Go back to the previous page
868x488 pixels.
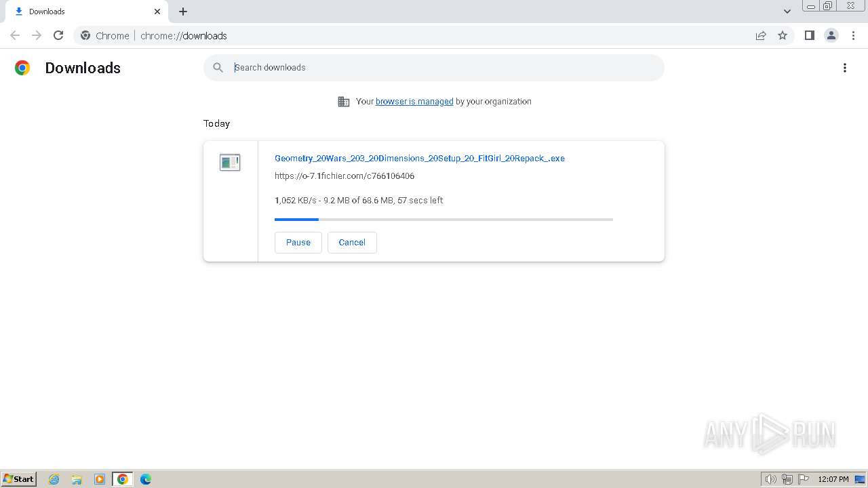[15, 35]
